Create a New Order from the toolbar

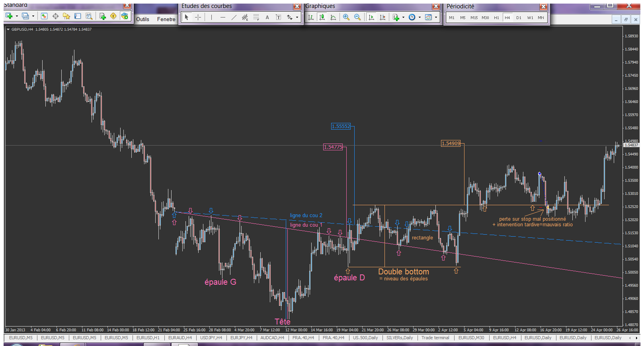[x=102, y=16]
